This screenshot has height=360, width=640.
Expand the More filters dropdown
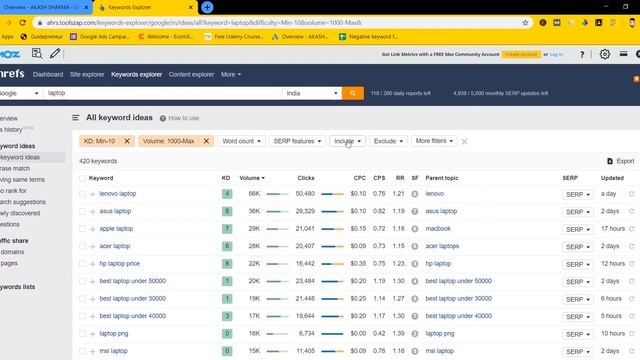tap(434, 141)
